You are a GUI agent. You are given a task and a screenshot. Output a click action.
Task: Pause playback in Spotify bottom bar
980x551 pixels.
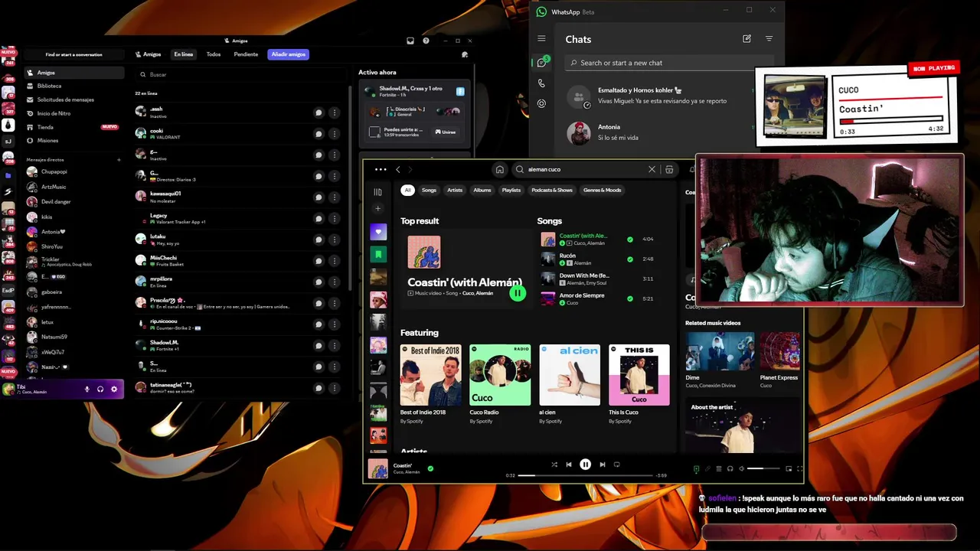pos(585,465)
